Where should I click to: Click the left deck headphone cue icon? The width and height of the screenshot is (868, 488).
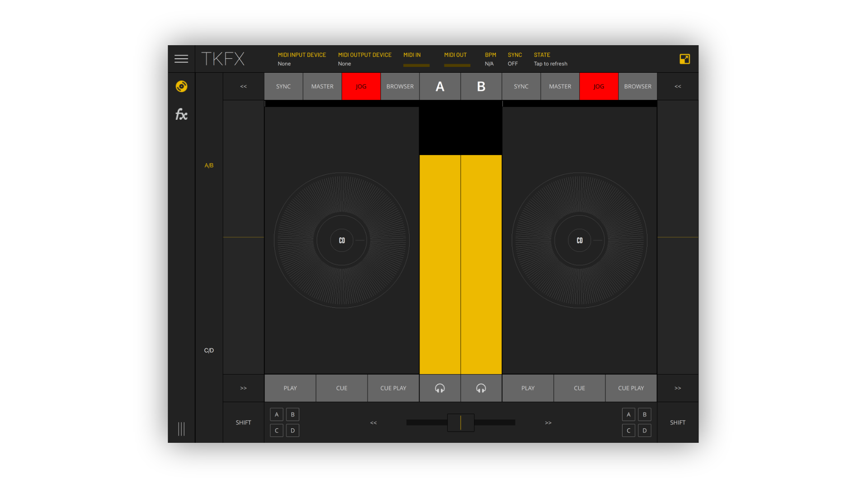point(440,388)
